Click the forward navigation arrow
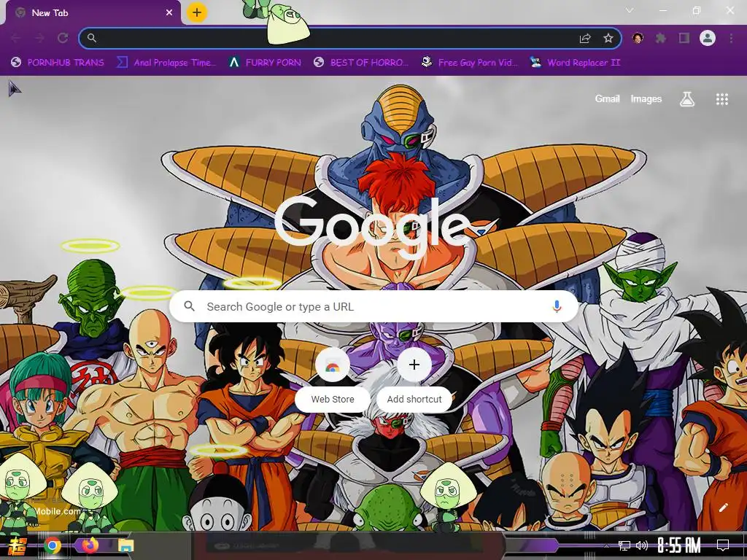The image size is (747, 560). pyautogui.click(x=39, y=38)
